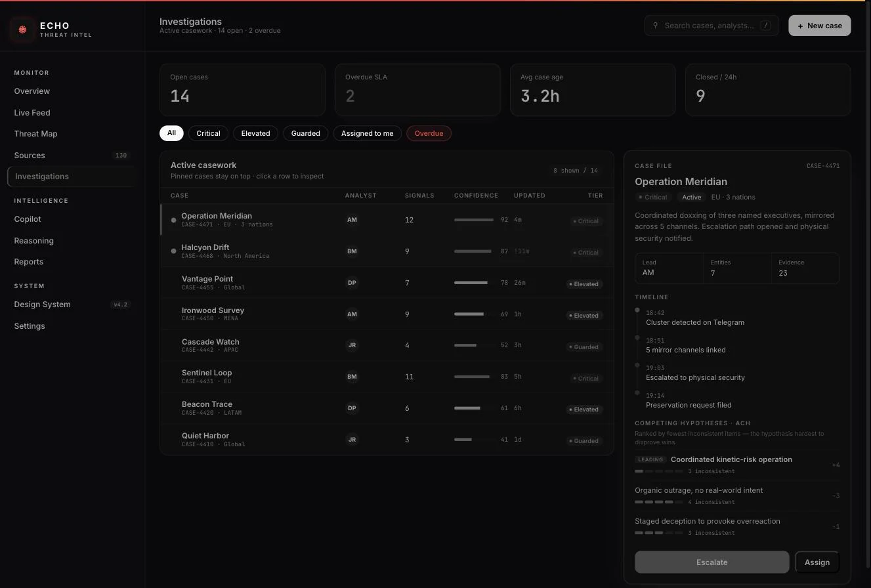Sort by the Analyst column header
This screenshot has height=588, width=871.
pos(361,196)
